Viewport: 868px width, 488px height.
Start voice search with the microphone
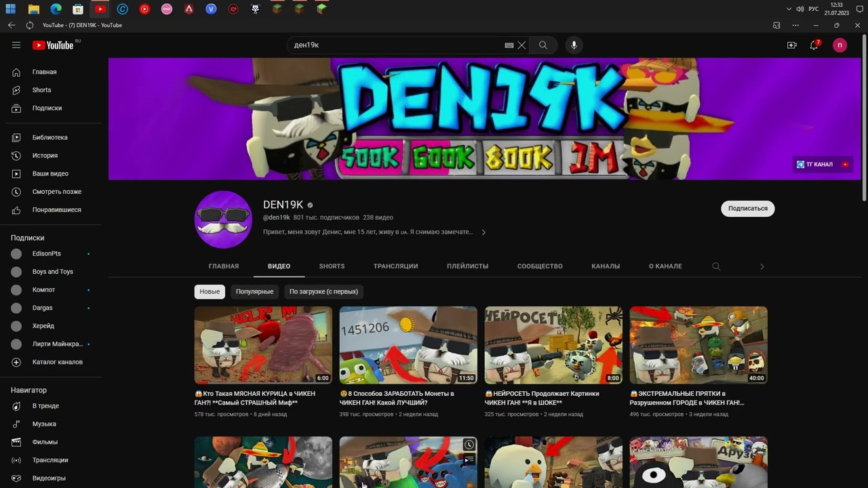[574, 45]
